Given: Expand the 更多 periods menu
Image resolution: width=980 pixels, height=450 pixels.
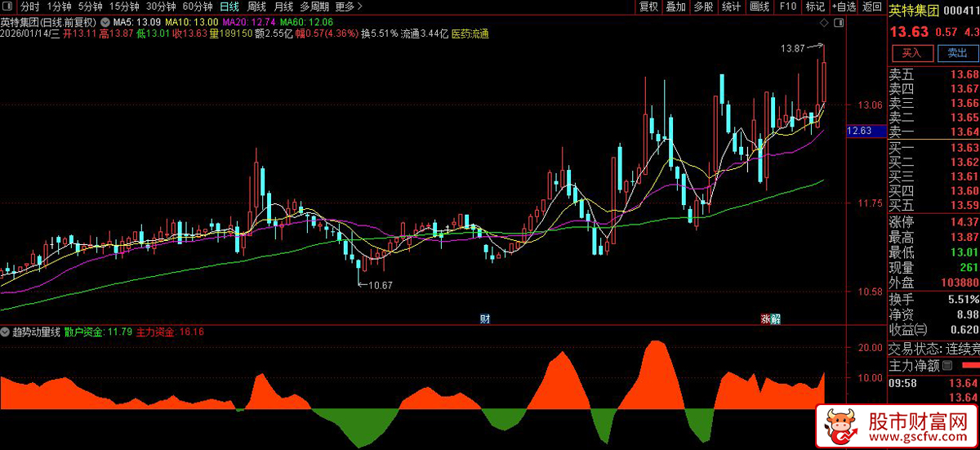Looking at the screenshot, I should coord(344,7).
